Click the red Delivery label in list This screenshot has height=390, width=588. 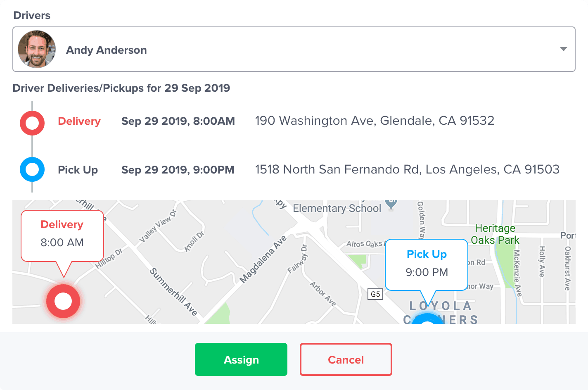79,121
